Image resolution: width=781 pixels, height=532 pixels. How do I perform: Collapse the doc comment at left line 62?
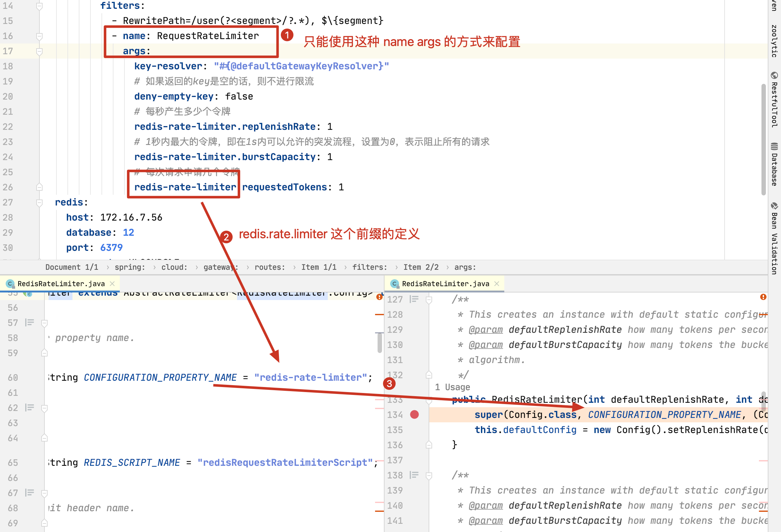pos(44,408)
